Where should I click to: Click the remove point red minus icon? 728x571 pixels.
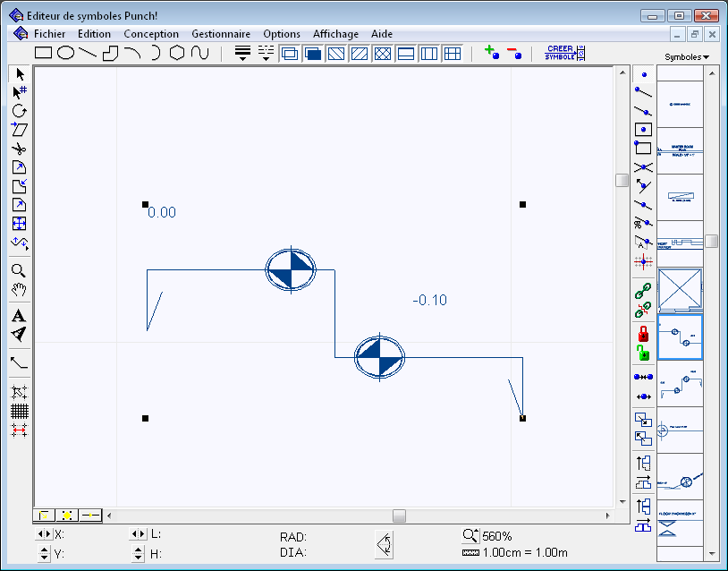point(514,53)
